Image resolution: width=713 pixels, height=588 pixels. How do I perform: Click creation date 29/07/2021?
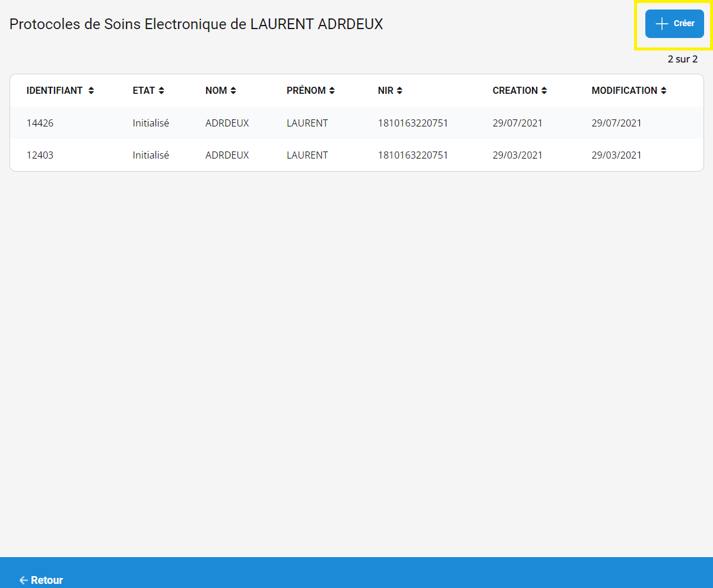pos(518,124)
